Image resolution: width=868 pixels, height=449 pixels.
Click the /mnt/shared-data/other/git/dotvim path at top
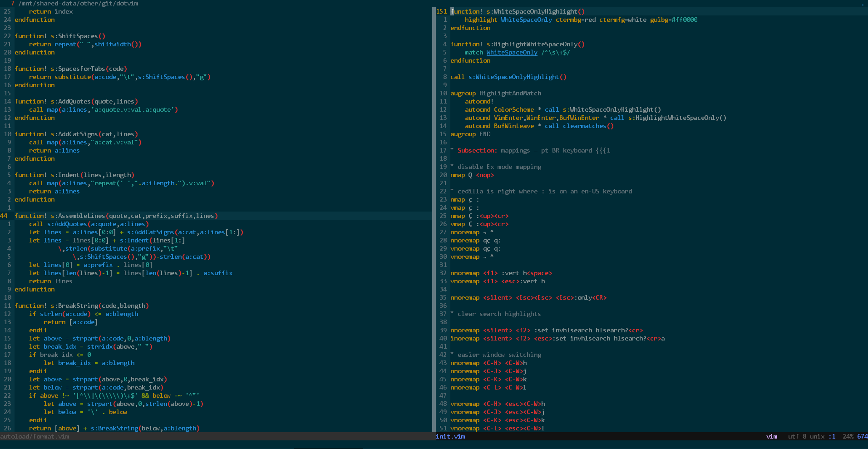click(78, 3)
